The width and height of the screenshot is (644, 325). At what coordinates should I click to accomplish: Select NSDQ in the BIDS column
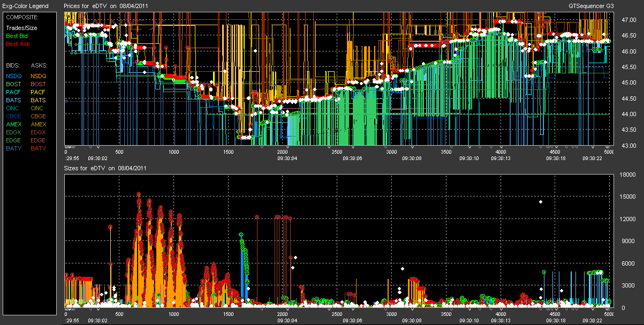(x=13, y=76)
